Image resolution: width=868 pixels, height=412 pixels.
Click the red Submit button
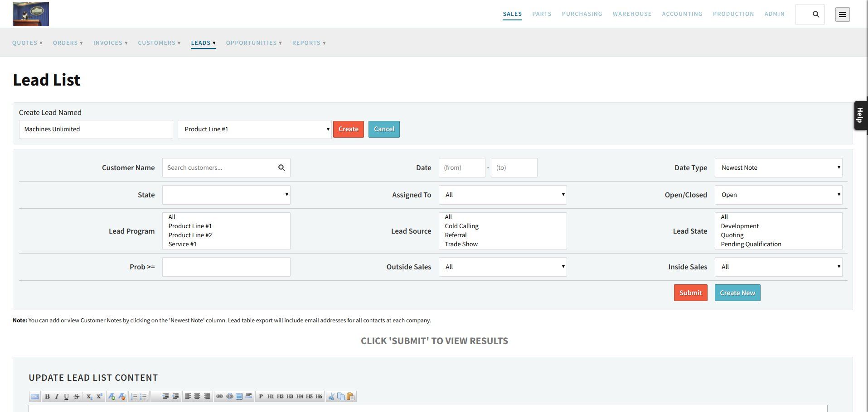coord(690,293)
